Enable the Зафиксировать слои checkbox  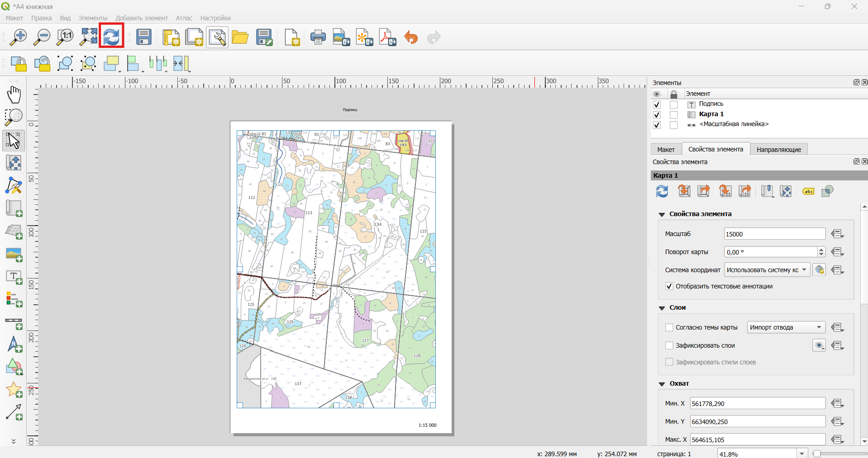tap(669, 345)
